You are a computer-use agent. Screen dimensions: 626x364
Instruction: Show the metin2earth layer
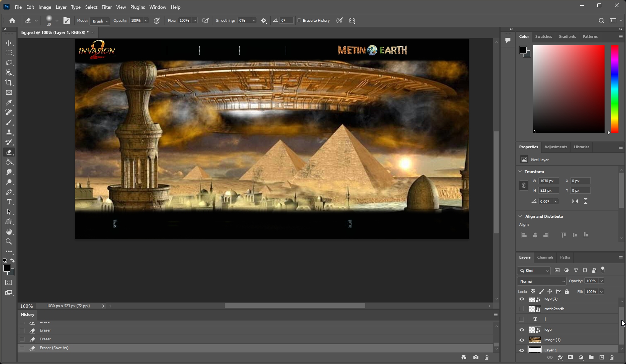(522, 309)
